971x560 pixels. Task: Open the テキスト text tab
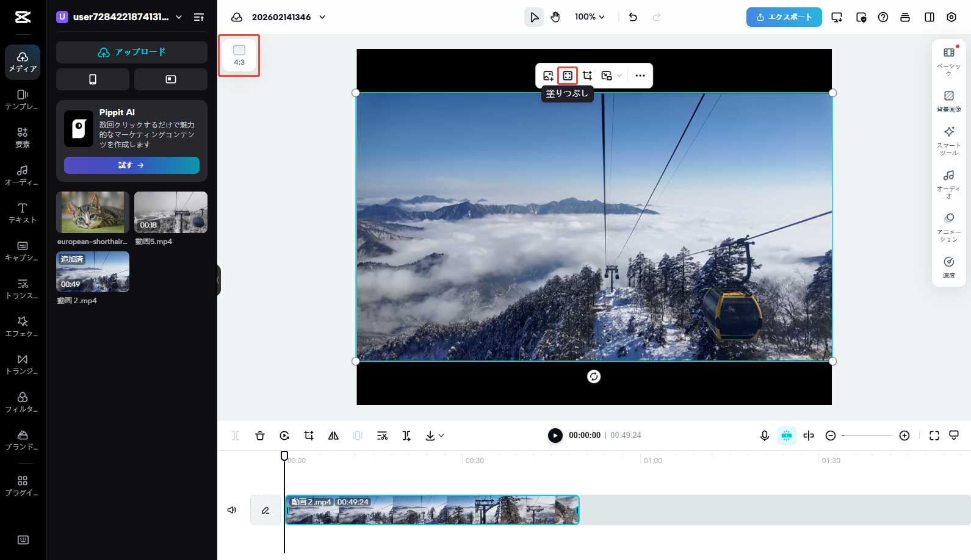tap(23, 214)
